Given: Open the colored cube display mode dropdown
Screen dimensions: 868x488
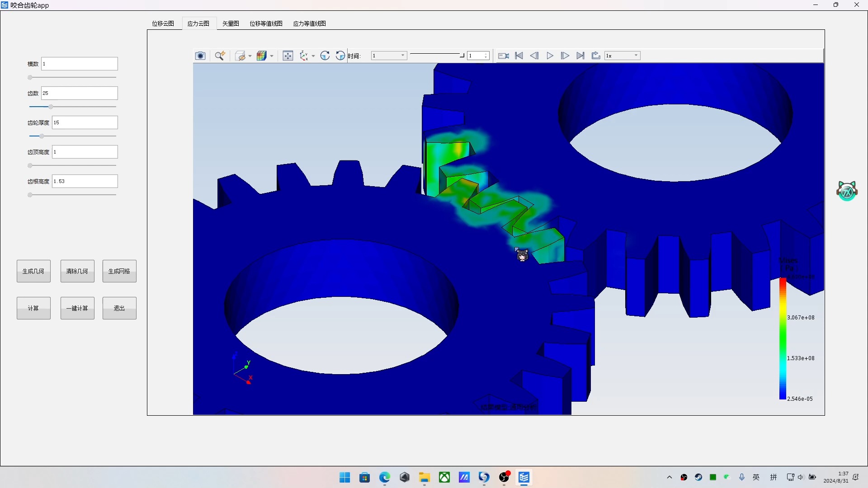Looking at the screenshot, I should 272,56.
